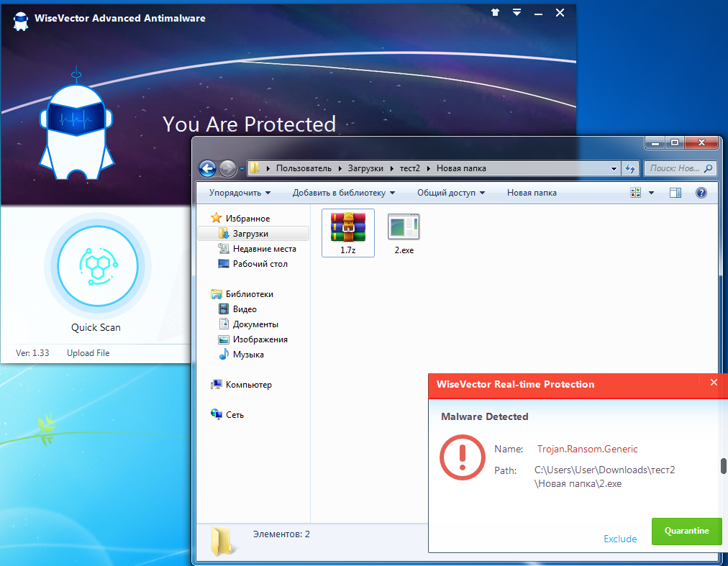Toggle the preview pane icon

tap(675, 193)
